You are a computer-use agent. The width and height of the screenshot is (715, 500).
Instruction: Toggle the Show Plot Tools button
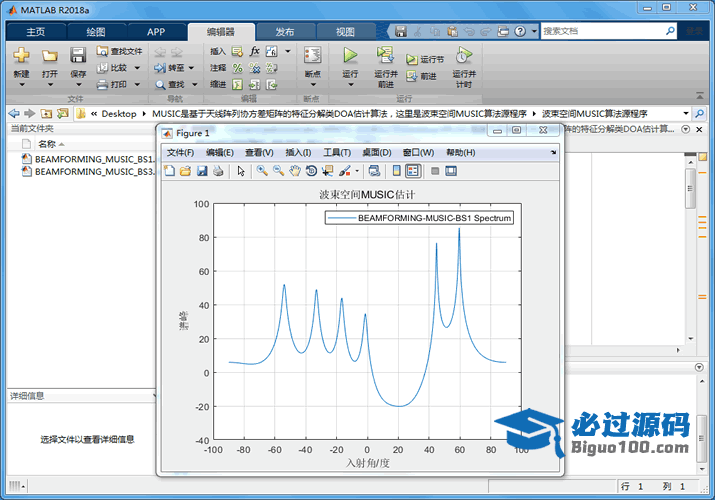(452, 171)
